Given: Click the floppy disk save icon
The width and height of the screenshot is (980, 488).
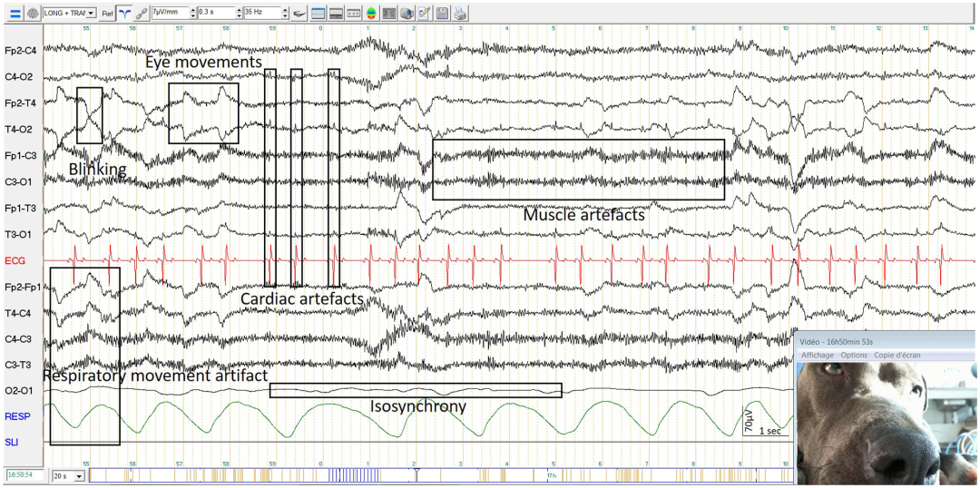Looking at the screenshot, I should click(442, 14).
